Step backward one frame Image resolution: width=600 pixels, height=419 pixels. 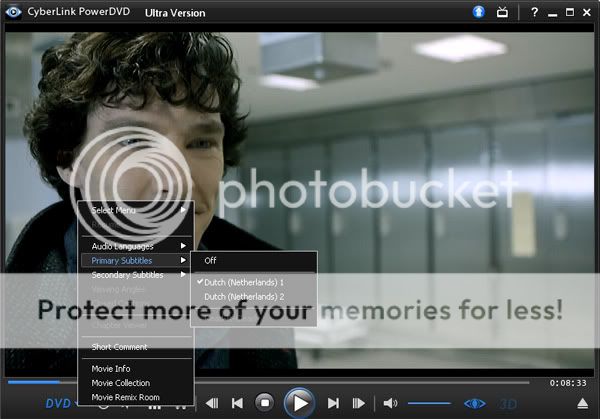[212, 403]
